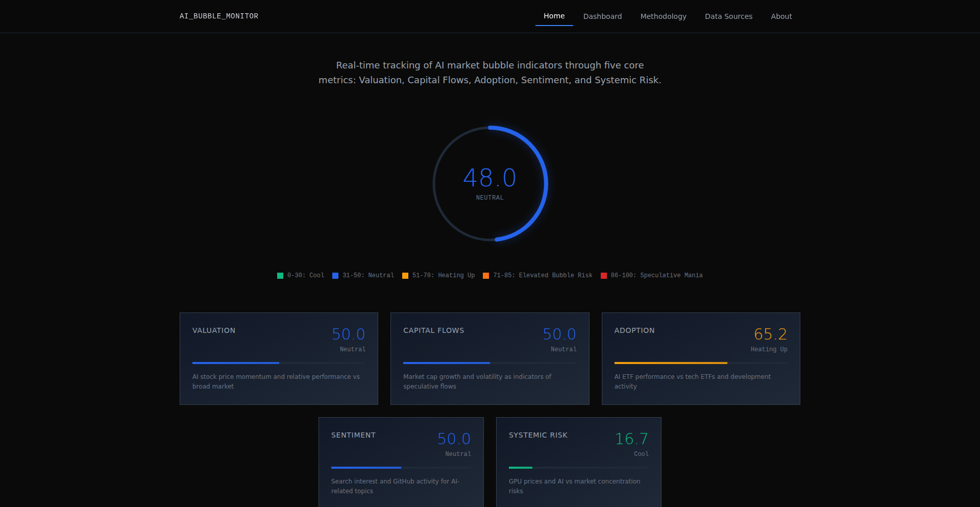Screen dimensions: 980x507
Task: Open the VALUATION metric card
Action: [x=279, y=358]
